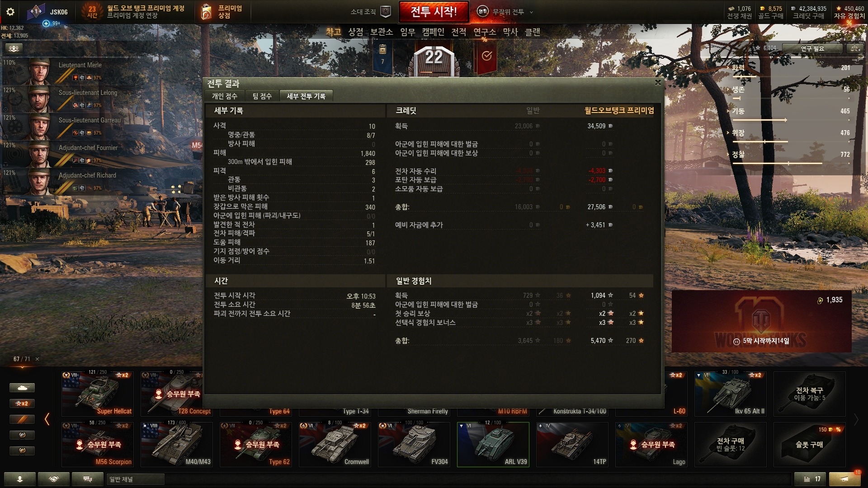Image resolution: width=868 pixels, height=488 pixels.
Task: Click the add to comparison scales icon
Action: tap(854, 48)
